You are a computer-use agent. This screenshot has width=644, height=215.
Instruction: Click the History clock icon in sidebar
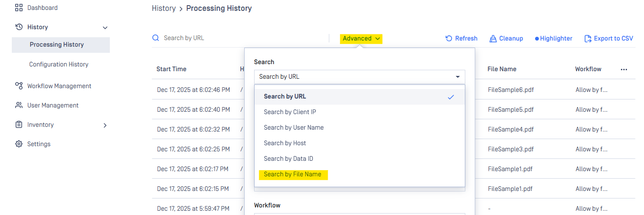point(19,27)
